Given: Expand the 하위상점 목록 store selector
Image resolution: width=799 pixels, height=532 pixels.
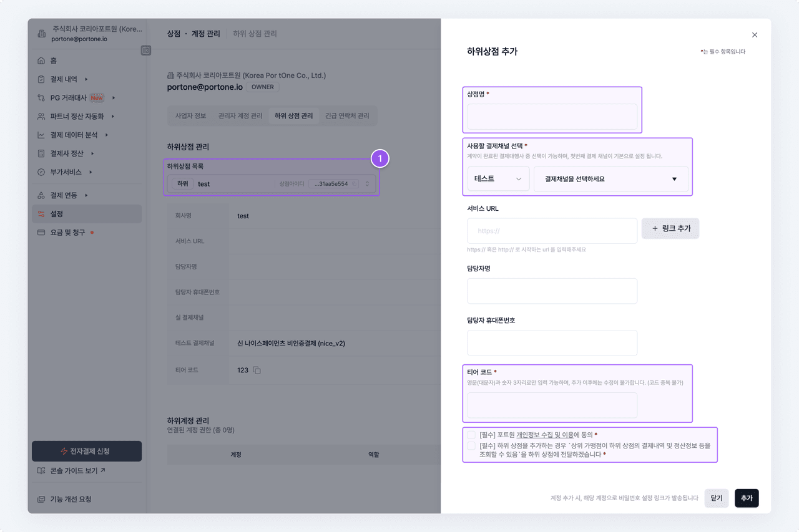Looking at the screenshot, I should coord(368,184).
